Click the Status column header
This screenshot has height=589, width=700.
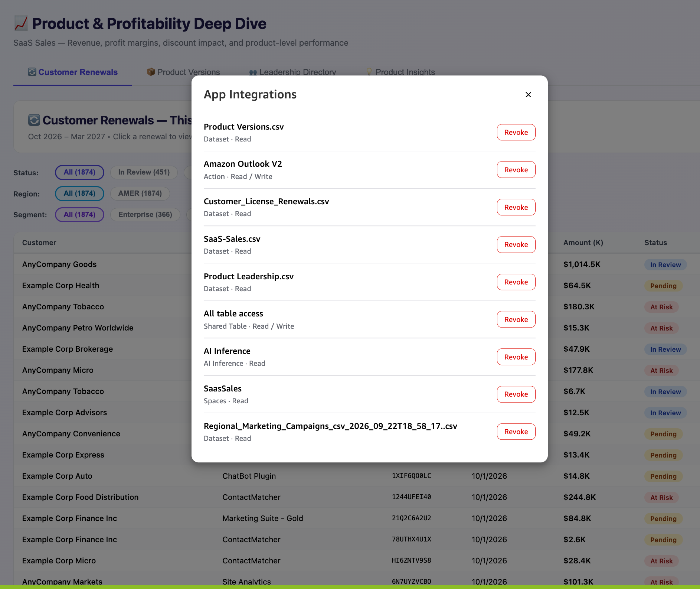655,243
